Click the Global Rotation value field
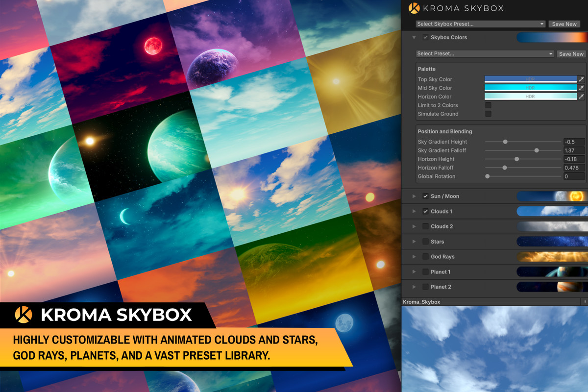Image resolution: width=588 pixels, height=392 pixels. click(x=574, y=176)
